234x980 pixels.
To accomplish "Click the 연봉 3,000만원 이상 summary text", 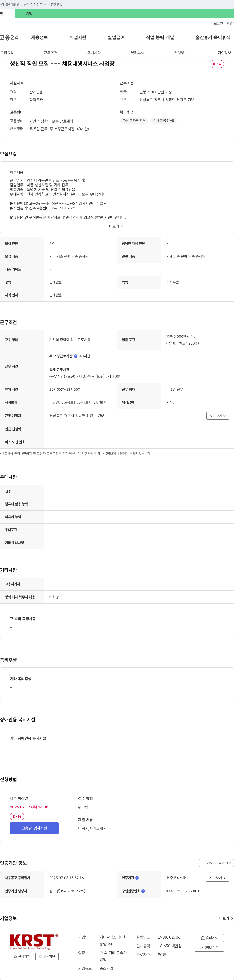I will (156, 92).
